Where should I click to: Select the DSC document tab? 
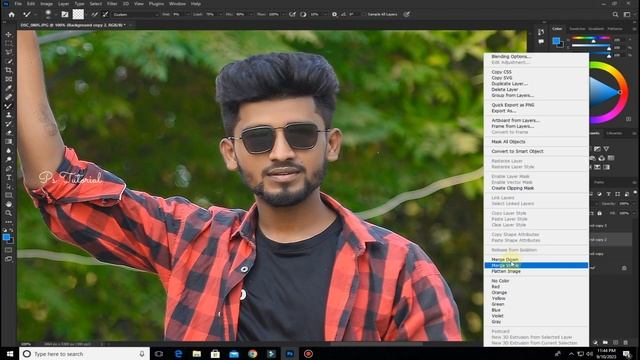73,25
